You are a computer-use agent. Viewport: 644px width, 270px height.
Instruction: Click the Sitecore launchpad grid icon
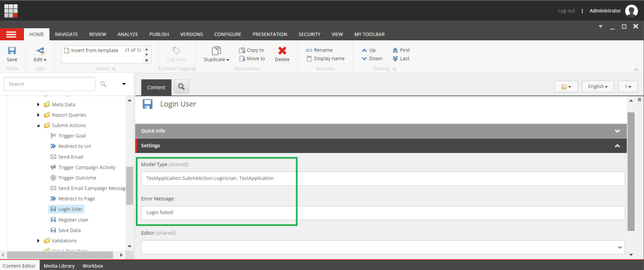[11, 11]
